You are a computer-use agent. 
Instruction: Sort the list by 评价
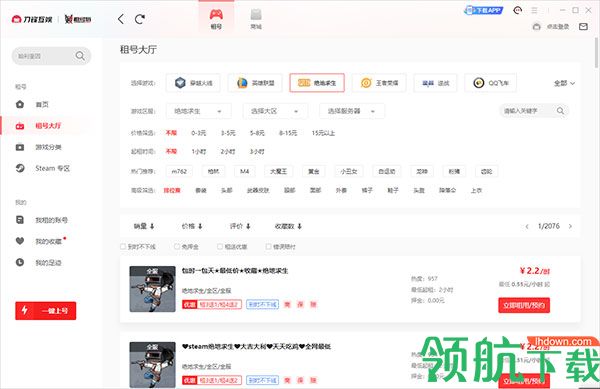pyautogui.click(x=240, y=226)
